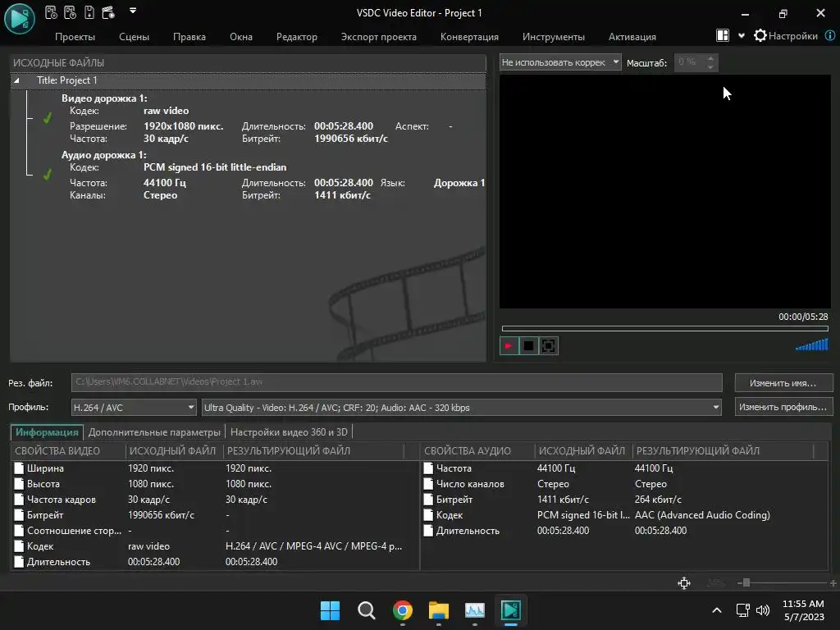Screen dimensions: 840x630
Task: Click the clapperboard preview icon in quick toolbar
Action: click(108, 12)
